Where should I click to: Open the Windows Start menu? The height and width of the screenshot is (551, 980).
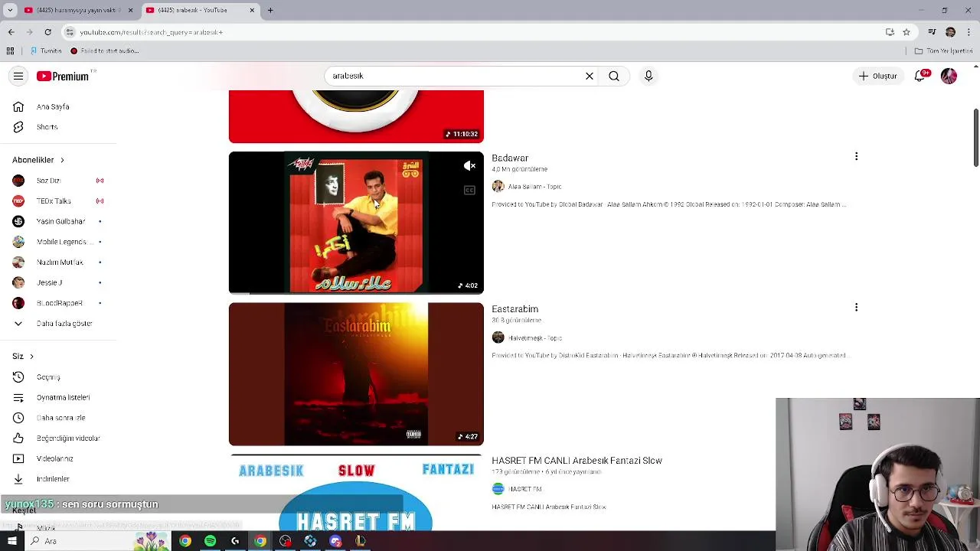(x=12, y=541)
